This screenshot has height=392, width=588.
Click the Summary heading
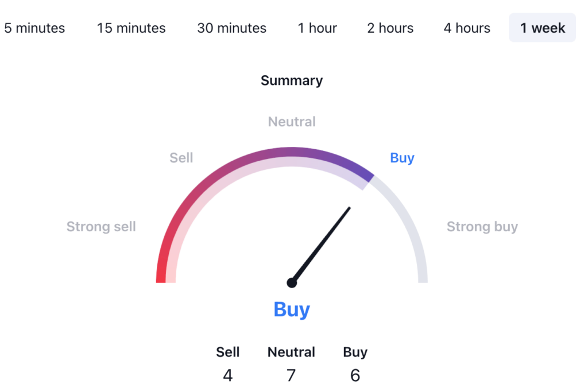tap(292, 80)
